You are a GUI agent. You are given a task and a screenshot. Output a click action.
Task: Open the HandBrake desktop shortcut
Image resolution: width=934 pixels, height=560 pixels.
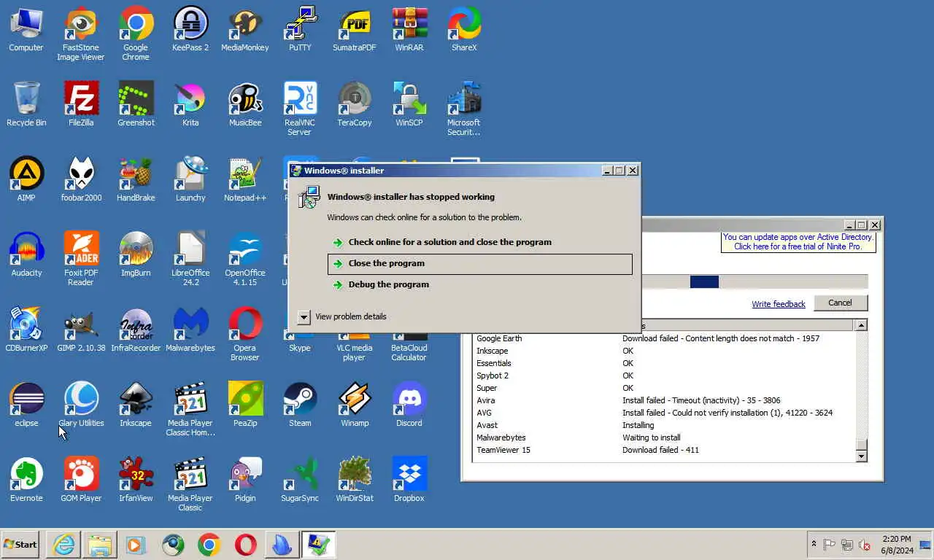pos(136,179)
